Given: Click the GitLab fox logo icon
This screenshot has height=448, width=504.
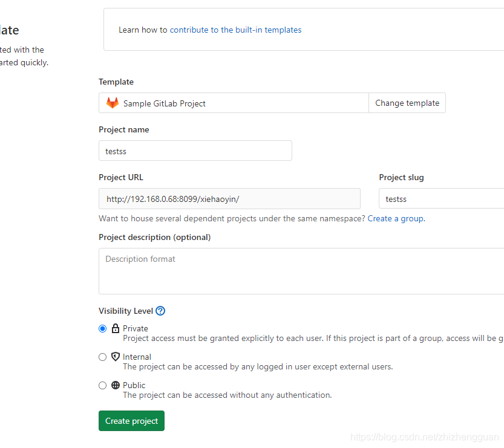Looking at the screenshot, I should pos(113,103).
